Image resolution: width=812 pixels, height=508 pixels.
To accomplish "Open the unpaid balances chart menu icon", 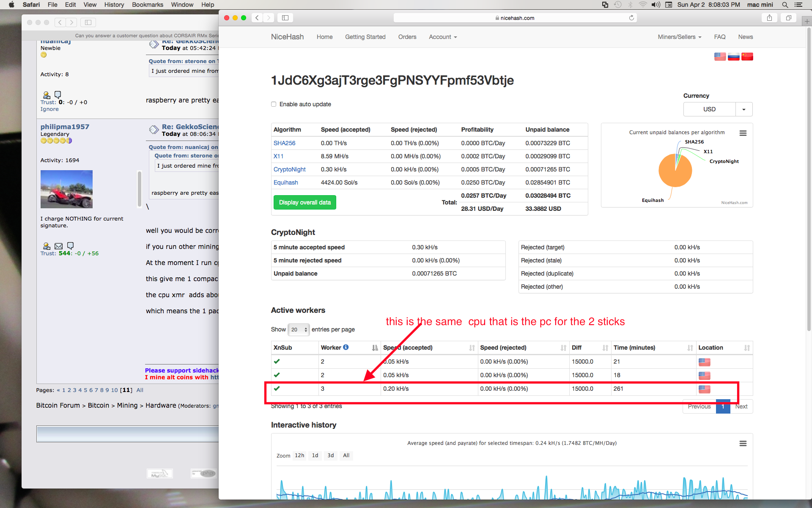I will point(743,133).
